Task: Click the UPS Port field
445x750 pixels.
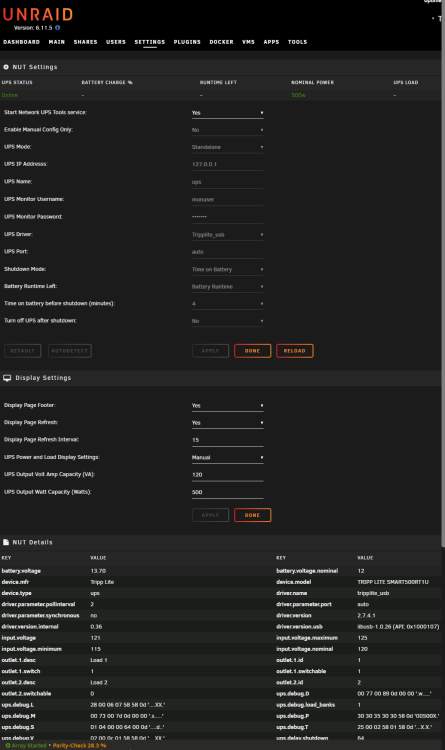Action: [228, 252]
